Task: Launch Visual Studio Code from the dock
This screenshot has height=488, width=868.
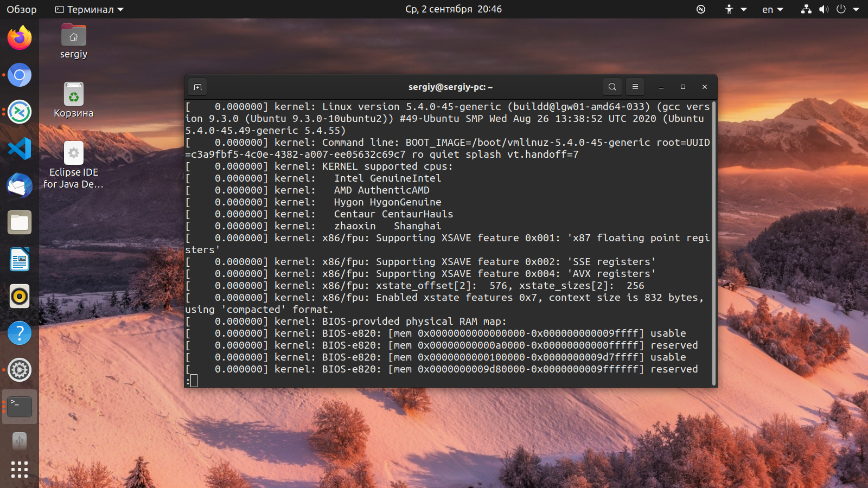Action: click(x=20, y=149)
